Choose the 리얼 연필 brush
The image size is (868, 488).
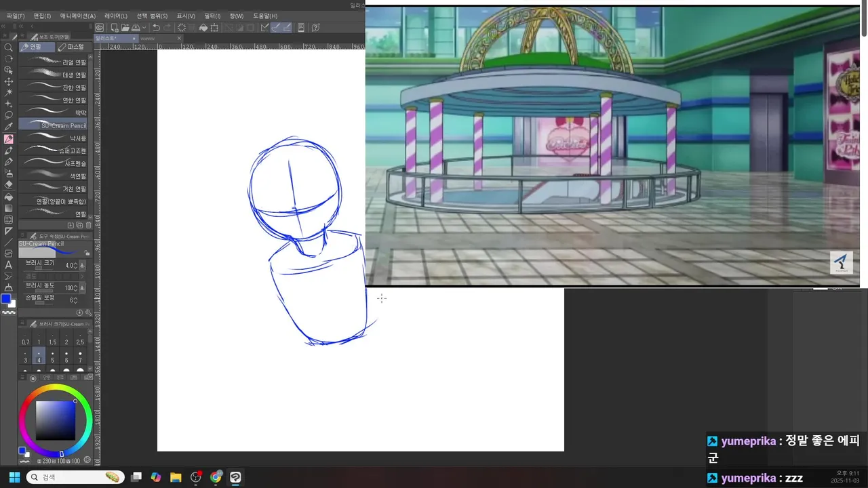[53, 62]
